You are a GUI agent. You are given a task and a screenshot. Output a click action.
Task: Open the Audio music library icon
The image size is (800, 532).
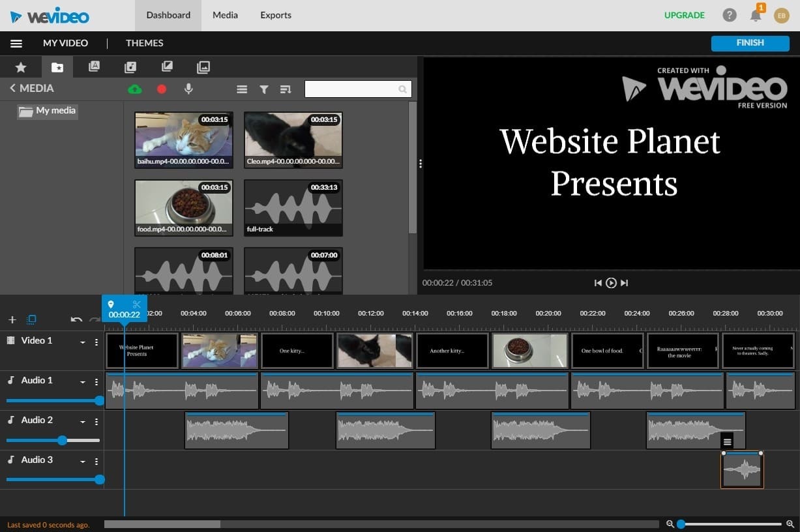130,66
